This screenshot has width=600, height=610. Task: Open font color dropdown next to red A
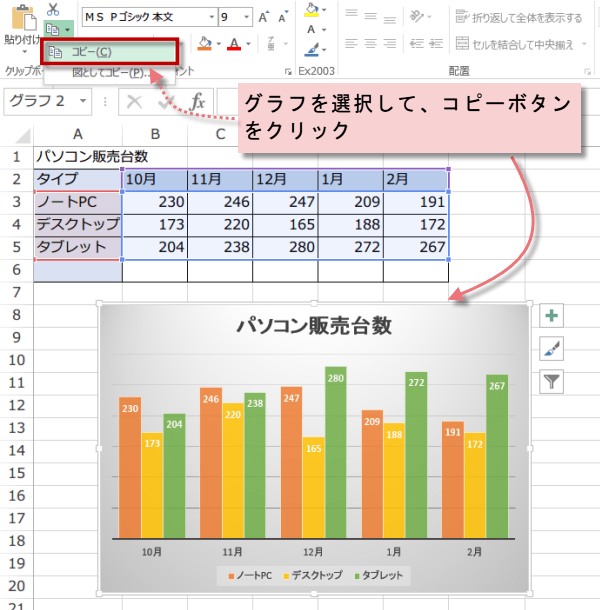(248, 44)
